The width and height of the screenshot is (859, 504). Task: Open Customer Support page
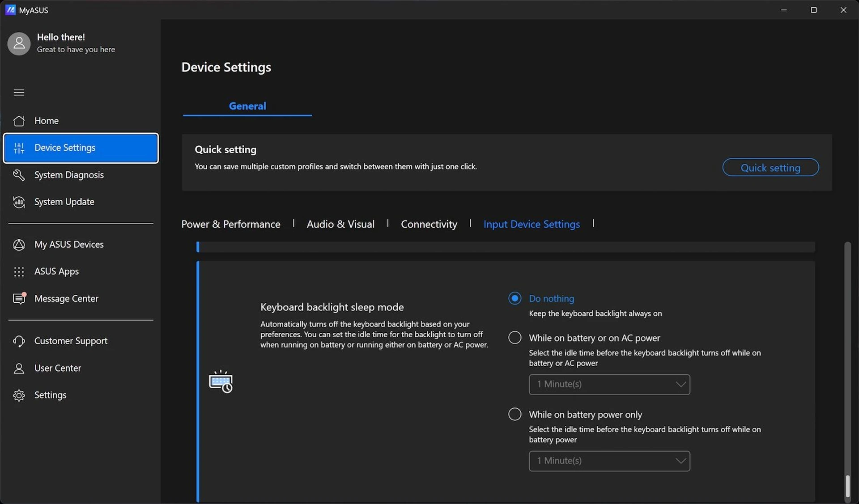81,341
